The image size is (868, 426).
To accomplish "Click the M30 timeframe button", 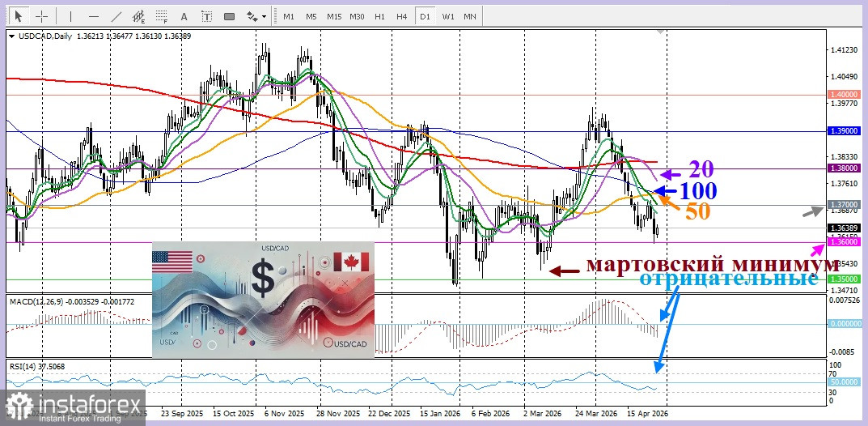I will 357,16.
